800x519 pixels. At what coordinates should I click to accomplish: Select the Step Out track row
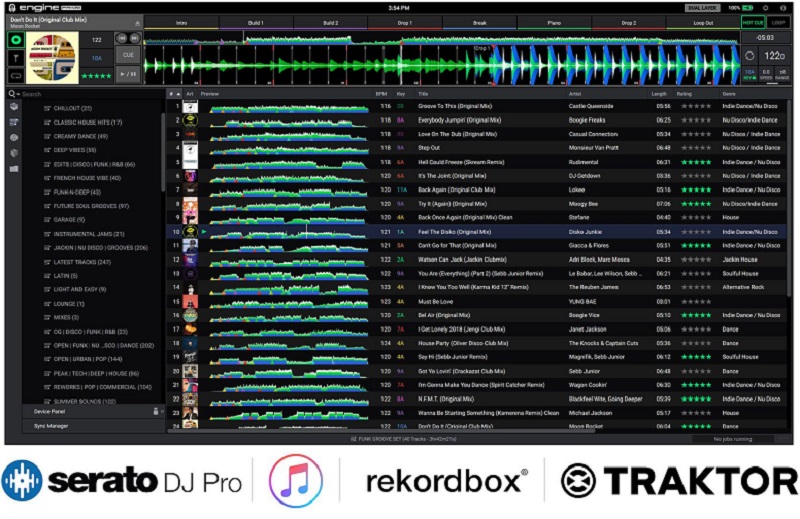point(477,148)
